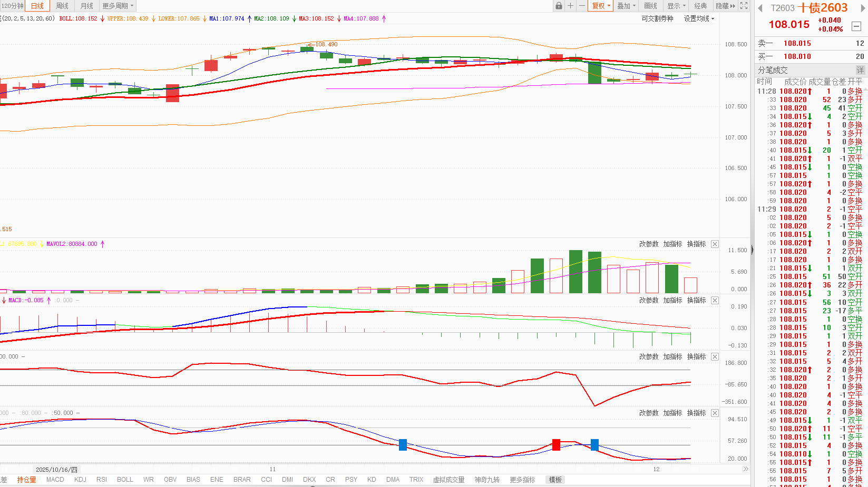868x487 pixels.
Task: Click 换指标 on the MACD subchart
Action: tap(696, 300)
